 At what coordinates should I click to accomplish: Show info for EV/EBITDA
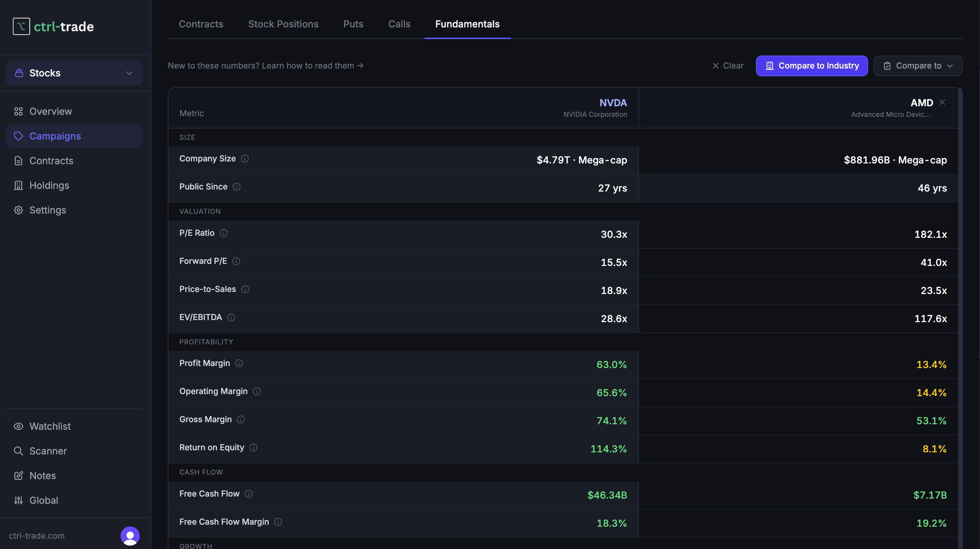pyautogui.click(x=231, y=318)
